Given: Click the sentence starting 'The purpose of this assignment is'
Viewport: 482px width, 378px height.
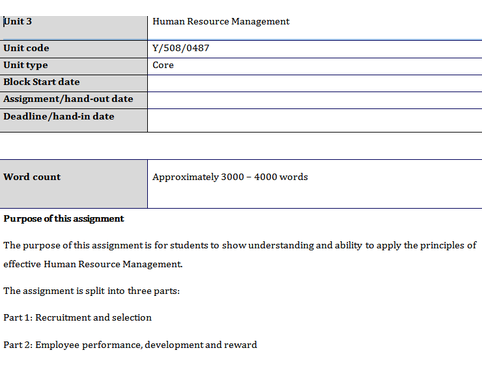Looking at the screenshot, I should click(240, 246).
